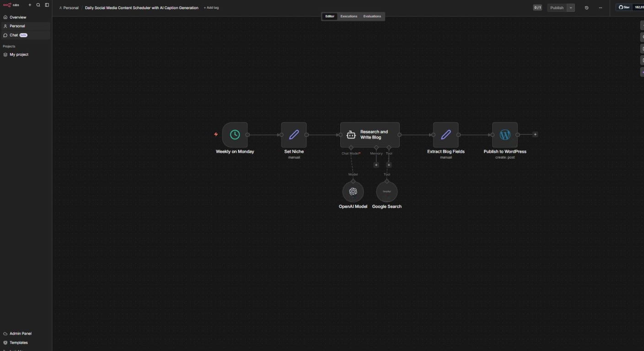644x351 pixels.
Task: Collapse the left sidebar panel
Action: tap(47, 5)
